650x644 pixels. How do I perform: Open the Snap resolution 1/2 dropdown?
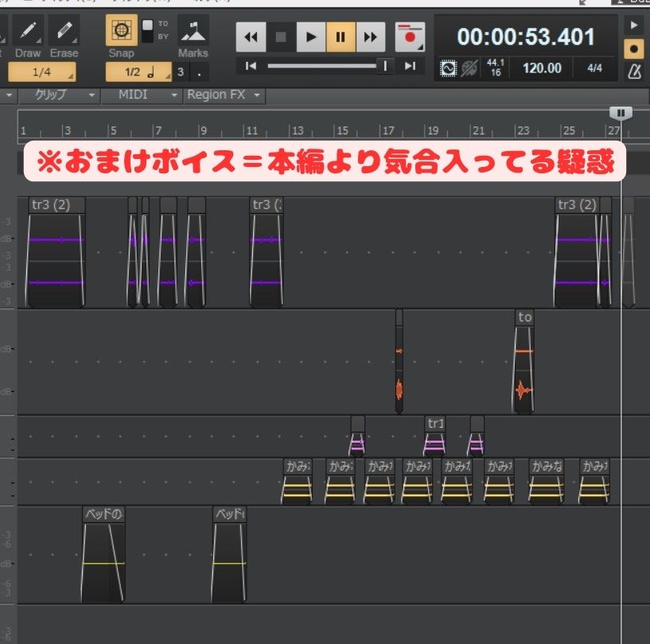click(x=138, y=72)
